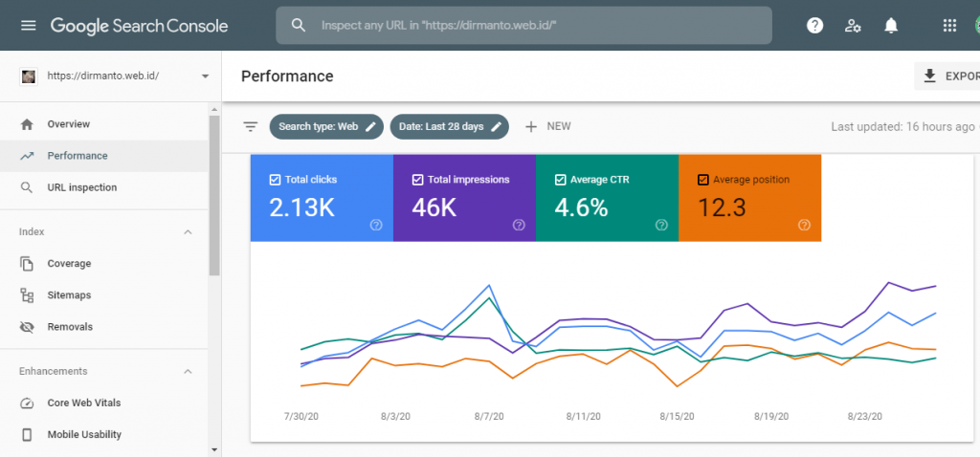This screenshot has height=457, width=980.
Task: Click the https://dirmanto.web.id/ property name
Action: pyautogui.click(x=103, y=76)
